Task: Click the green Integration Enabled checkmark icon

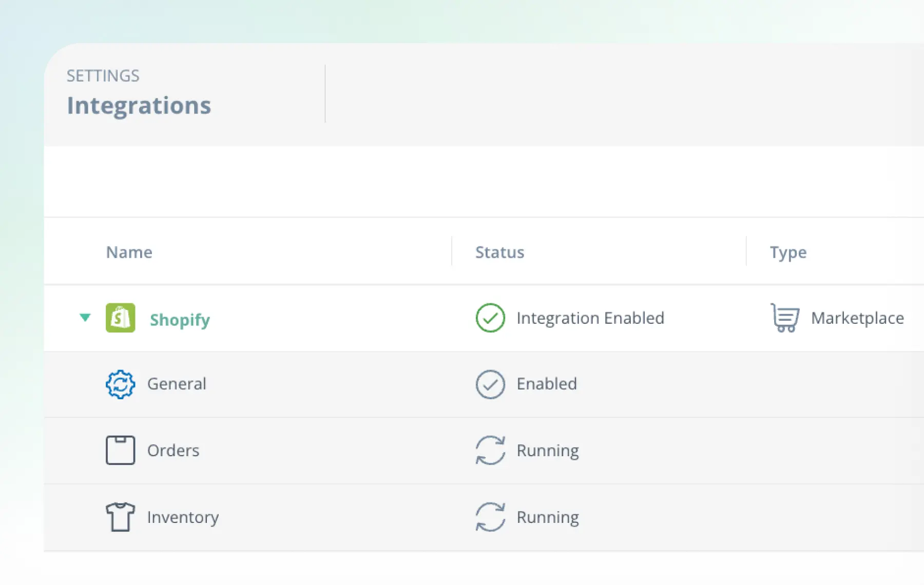Action: tap(490, 318)
